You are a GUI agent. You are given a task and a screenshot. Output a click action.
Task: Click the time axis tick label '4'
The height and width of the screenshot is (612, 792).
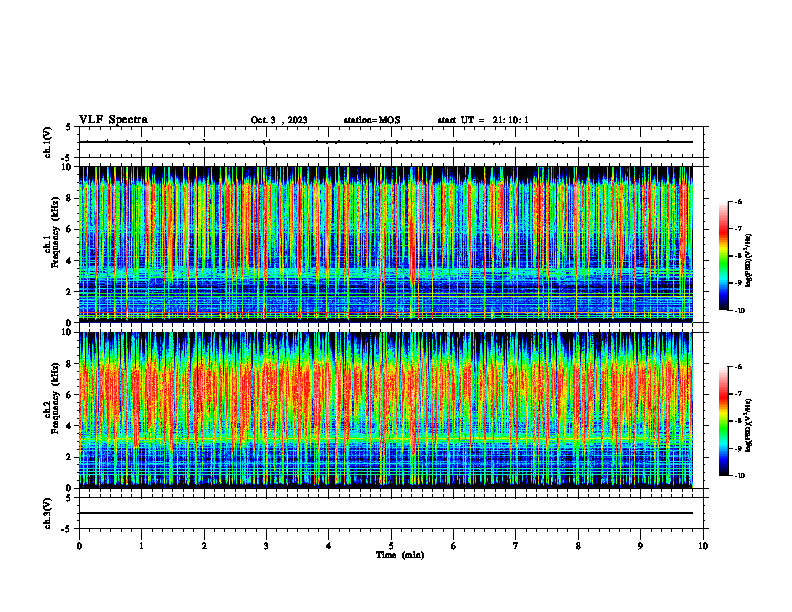[x=329, y=546]
